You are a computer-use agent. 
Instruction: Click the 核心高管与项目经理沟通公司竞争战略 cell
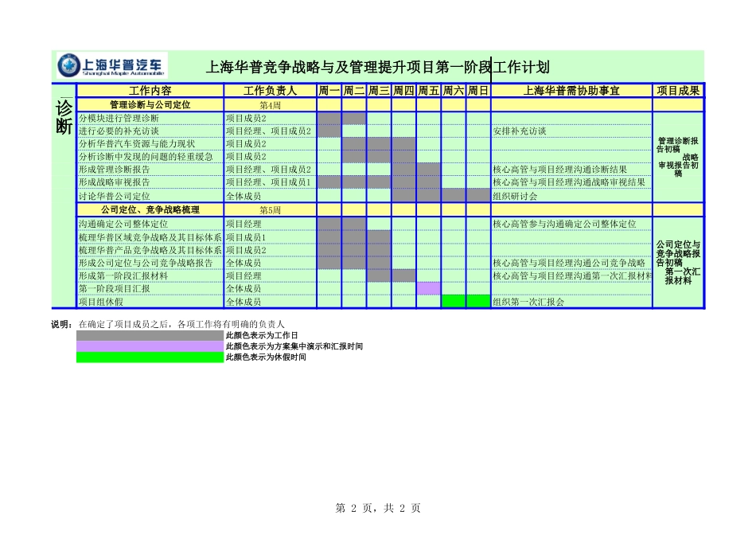[x=571, y=263]
